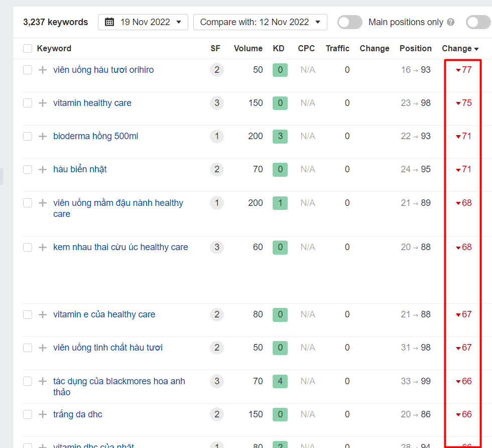This screenshot has height=448, width=492.
Task: Sort by the KD column header
Action: 279,48
